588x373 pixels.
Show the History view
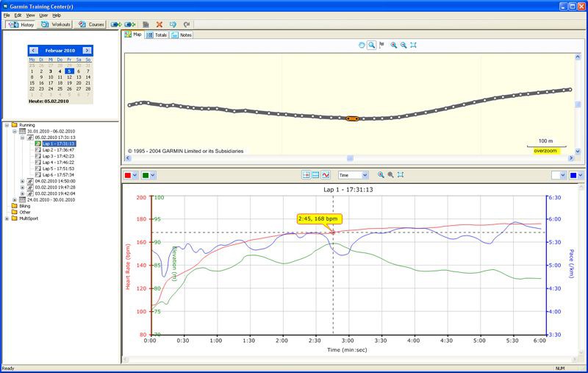[21, 24]
